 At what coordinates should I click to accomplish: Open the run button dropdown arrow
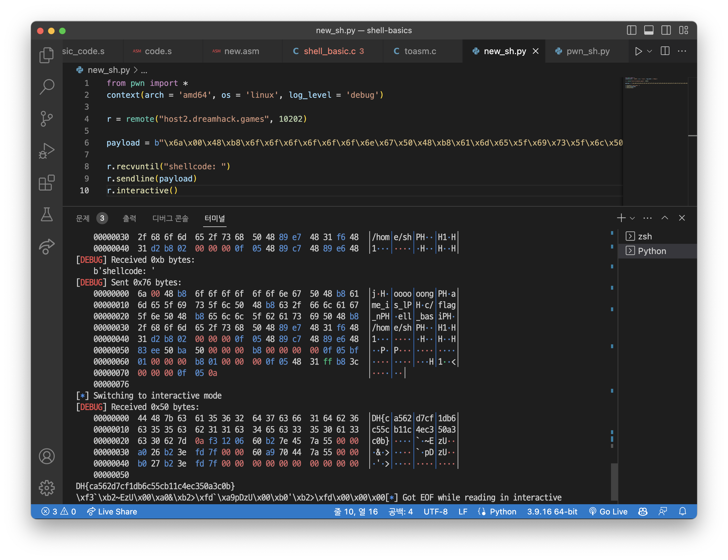tap(649, 51)
